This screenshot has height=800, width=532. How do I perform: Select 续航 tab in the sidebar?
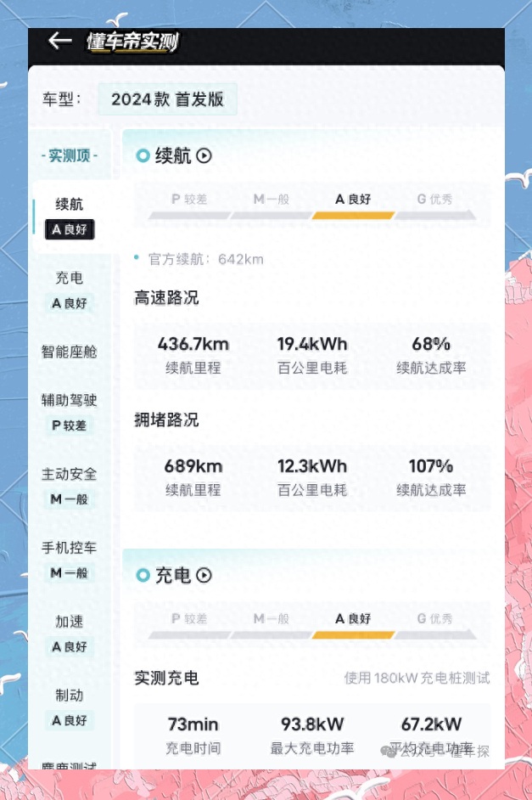click(70, 217)
